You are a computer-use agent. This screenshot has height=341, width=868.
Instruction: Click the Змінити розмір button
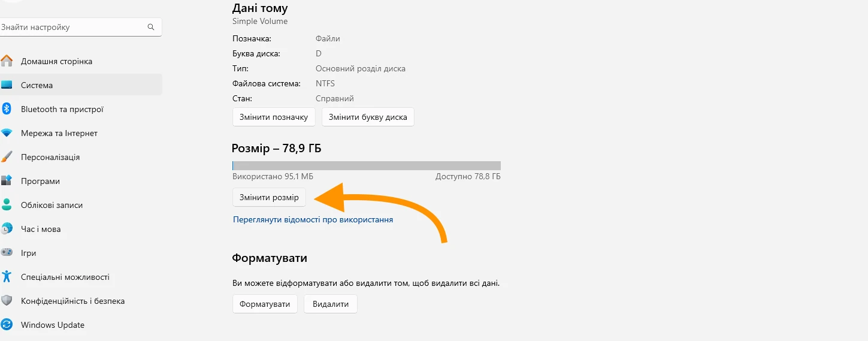pyautogui.click(x=269, y=197)
